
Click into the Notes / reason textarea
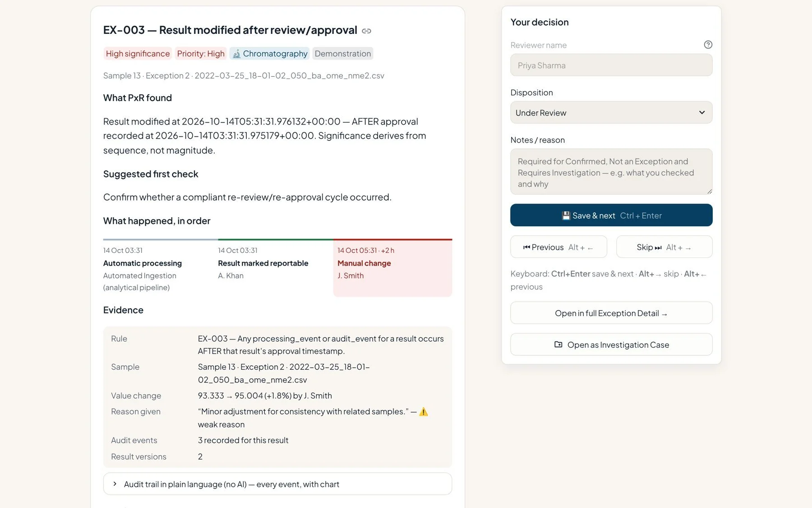[x=611, y=172]
